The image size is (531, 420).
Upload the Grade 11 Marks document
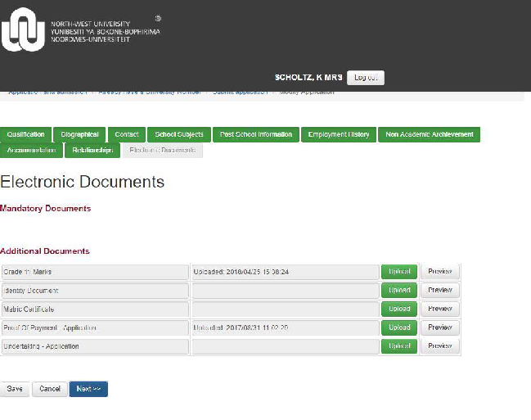tap(399, 272)
